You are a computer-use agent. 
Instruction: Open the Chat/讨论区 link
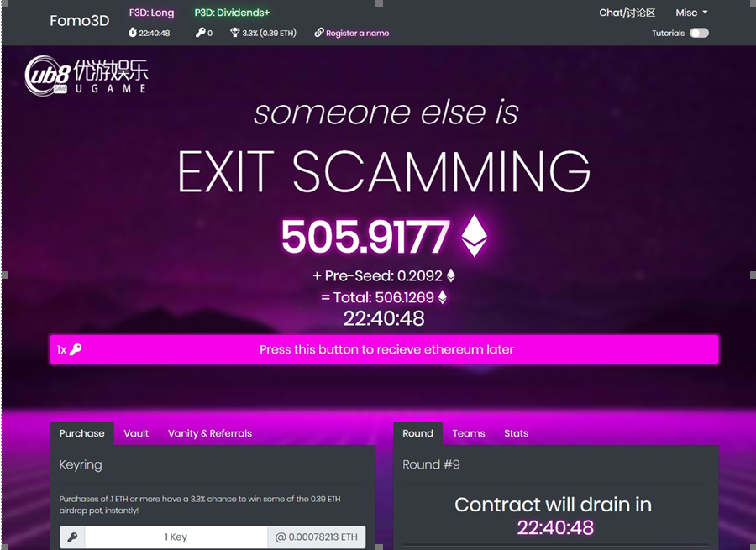tap(627, 13)
